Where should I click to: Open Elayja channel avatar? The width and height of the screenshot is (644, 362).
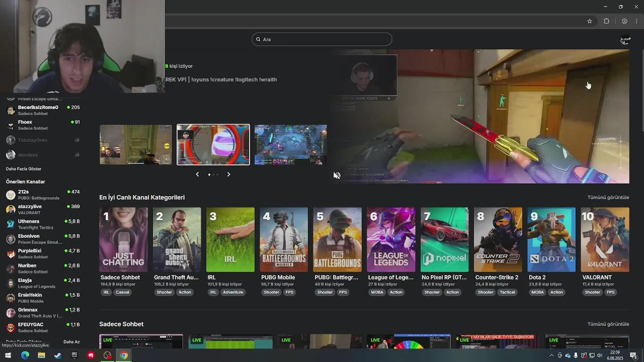tap(11, 284)
